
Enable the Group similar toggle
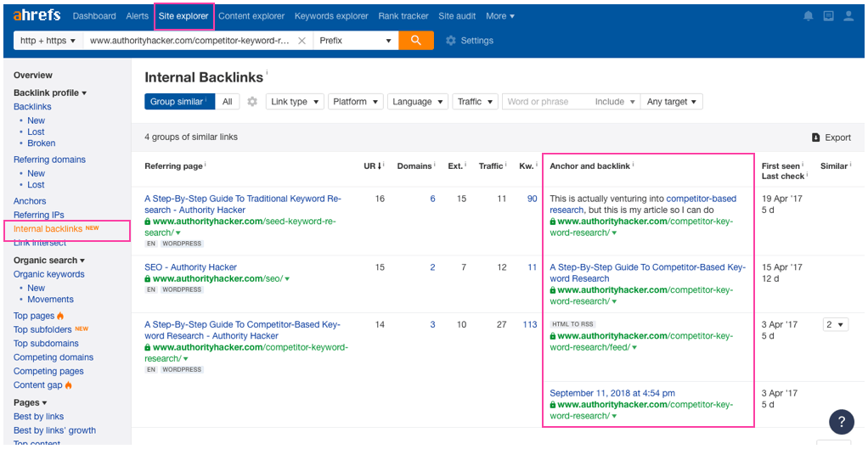point(178,102)
